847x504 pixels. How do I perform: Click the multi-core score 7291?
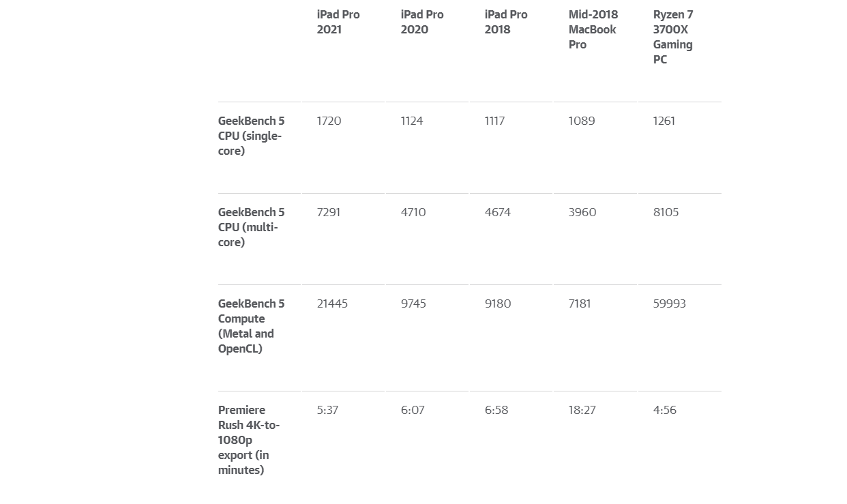(x=329, y=212)
